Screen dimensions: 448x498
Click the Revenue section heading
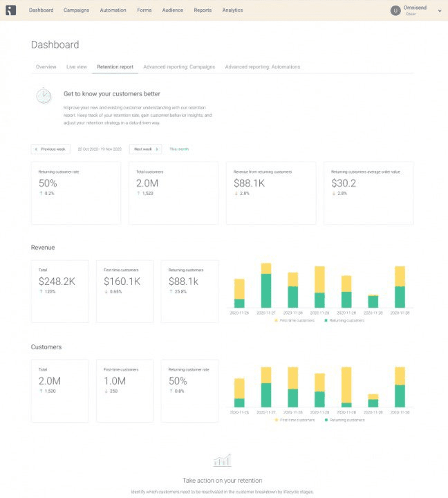coord(43,248)
